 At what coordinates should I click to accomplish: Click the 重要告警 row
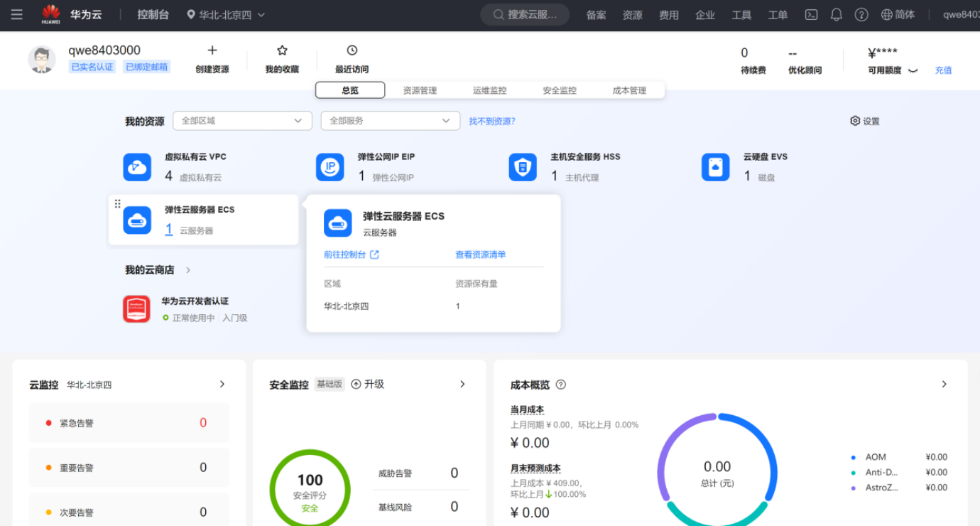coord(129,468)
